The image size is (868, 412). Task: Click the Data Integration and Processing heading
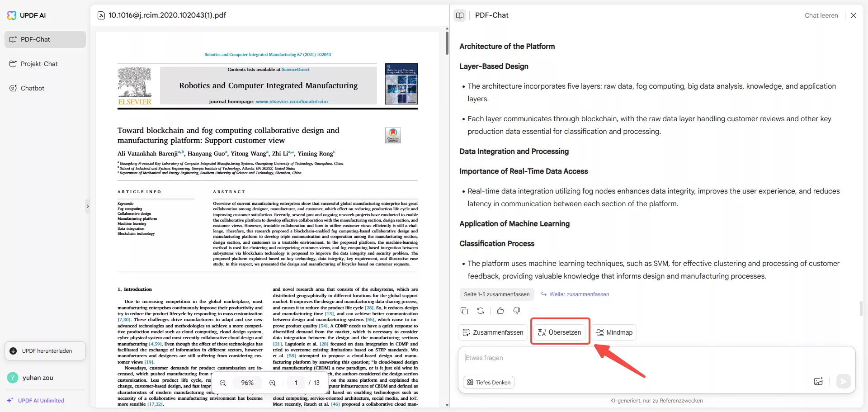[x=514, y=151]
